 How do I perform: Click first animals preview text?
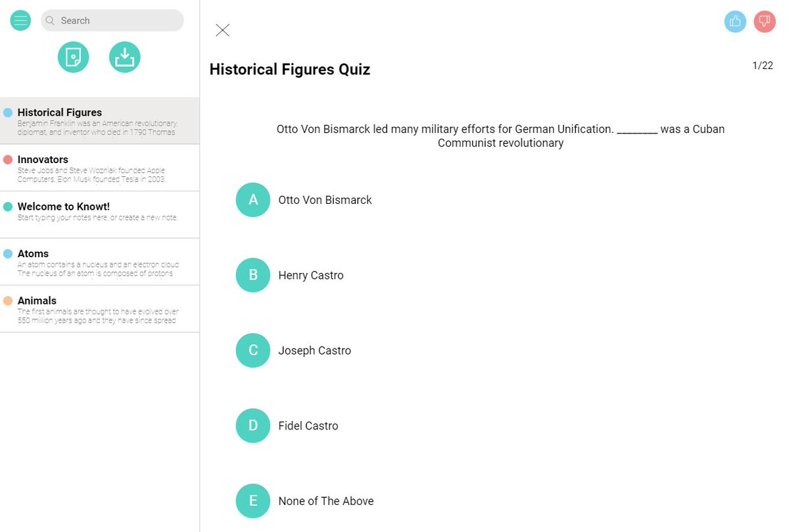click(98, 316)
